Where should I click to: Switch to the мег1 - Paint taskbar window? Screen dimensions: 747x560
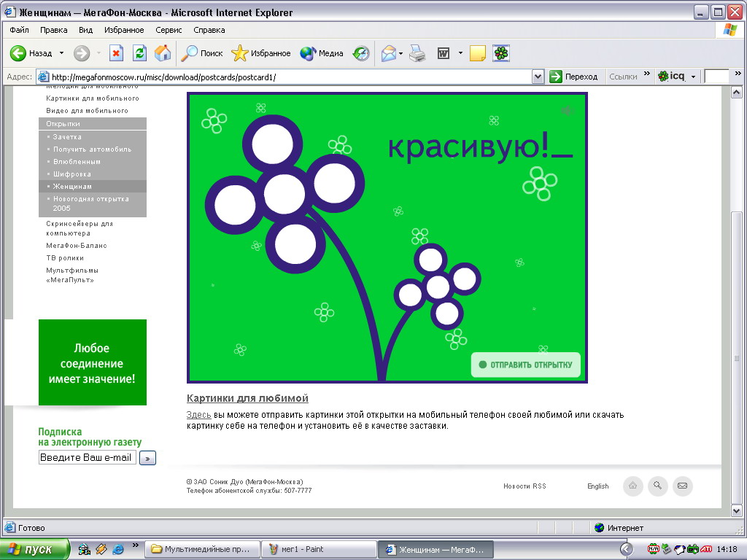tap(319, 550)
